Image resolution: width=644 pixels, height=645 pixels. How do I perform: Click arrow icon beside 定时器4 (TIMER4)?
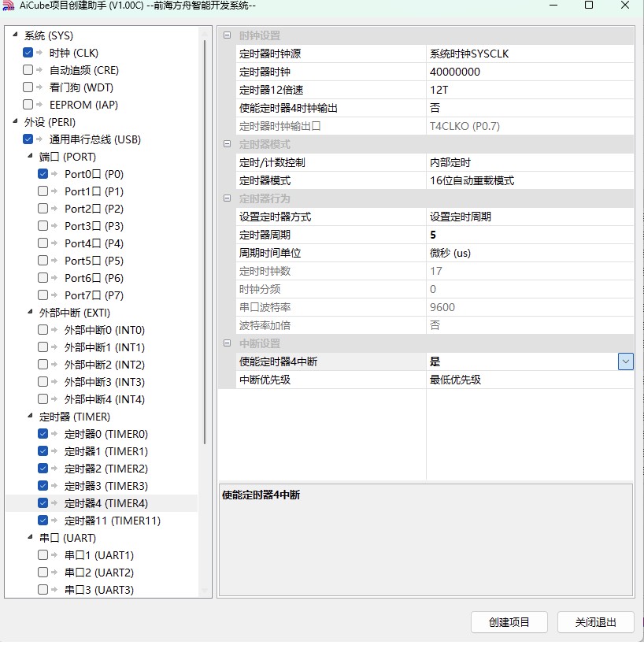point(54,502)
